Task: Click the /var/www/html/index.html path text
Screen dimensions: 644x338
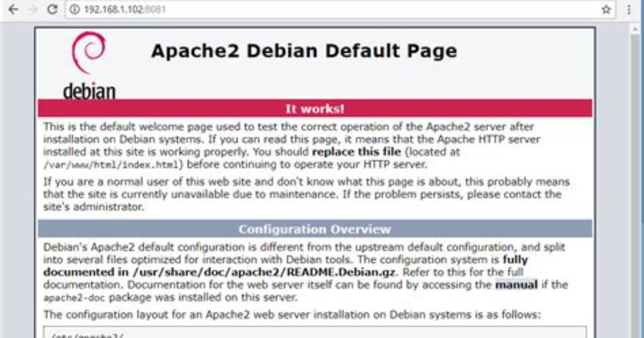Action: tap(111, 165)
